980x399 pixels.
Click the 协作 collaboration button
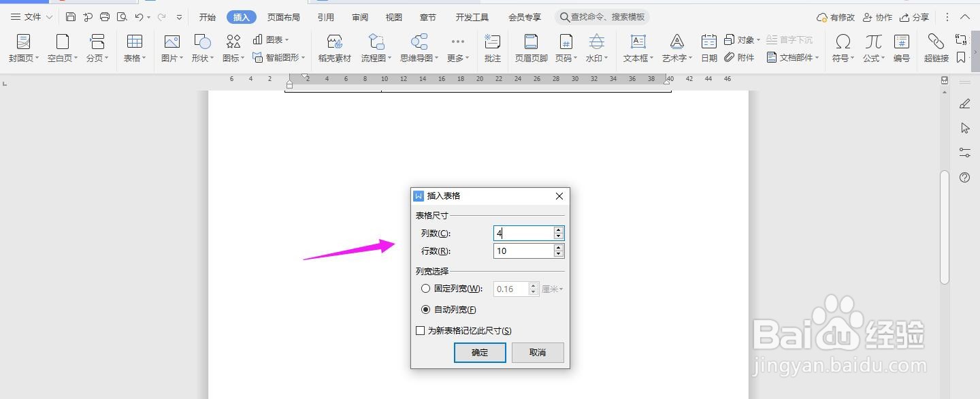pyautogui.click(x=877, y=18)
